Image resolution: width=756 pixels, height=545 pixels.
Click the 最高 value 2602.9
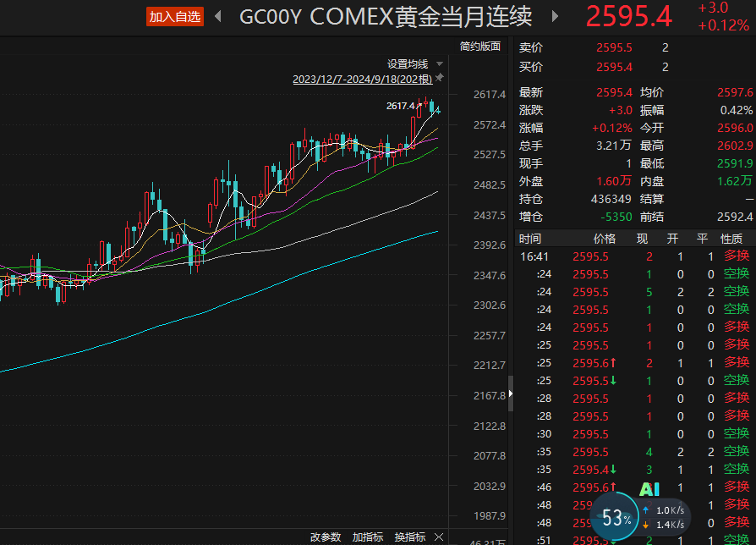[735, 146]
